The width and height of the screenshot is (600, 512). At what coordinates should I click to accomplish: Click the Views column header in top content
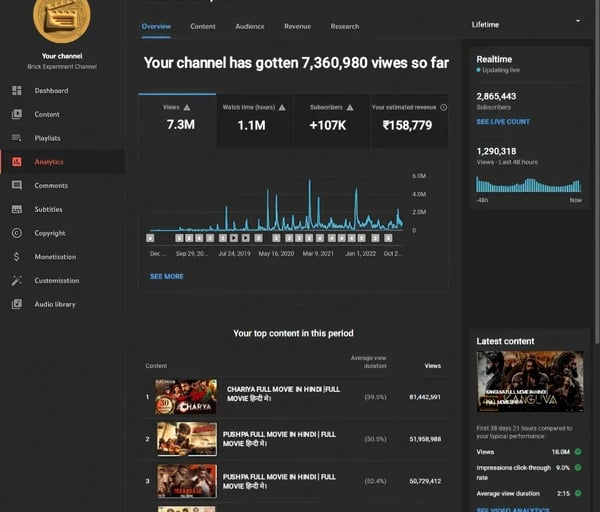[432, 366]
